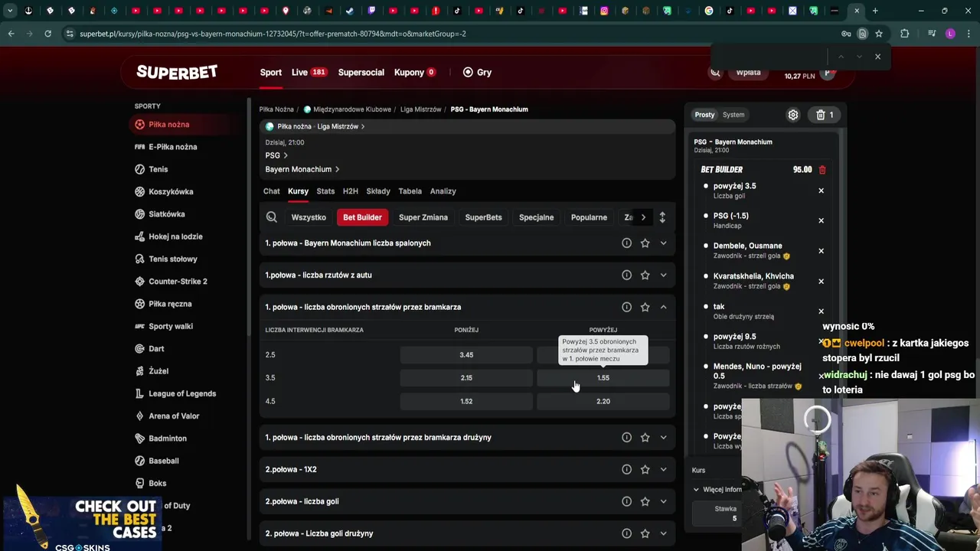Toggle collapse all markets arrows icon

(662, 217)
